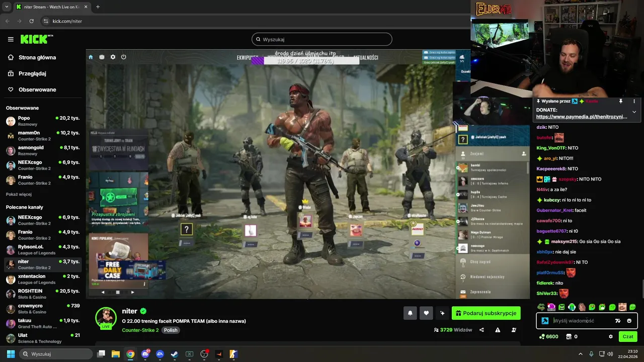644x362 pixels.
Task: Click the hammer badge in chat input
Action: click(x=545, y=321)
